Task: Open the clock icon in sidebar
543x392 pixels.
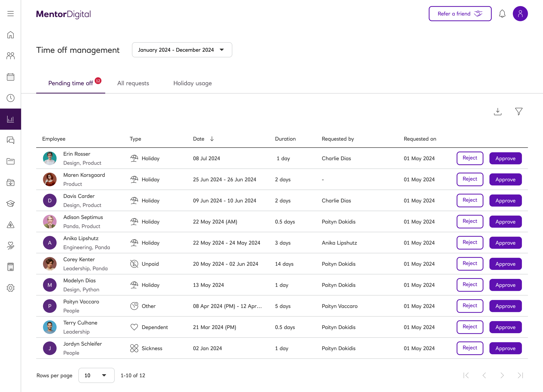Action: tap(11, 98)
